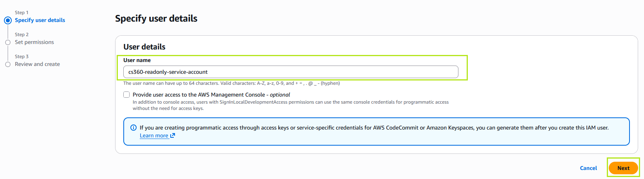Click the info icon in the blue notice

pos(133,128)
